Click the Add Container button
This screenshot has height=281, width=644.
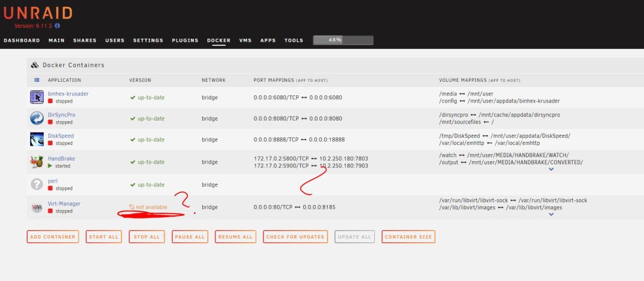point(53,237)
